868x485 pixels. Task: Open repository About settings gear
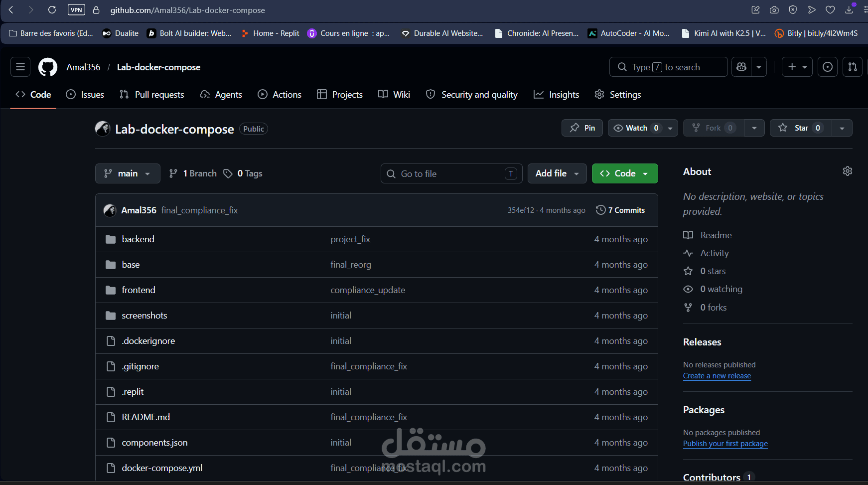point(847,171)
